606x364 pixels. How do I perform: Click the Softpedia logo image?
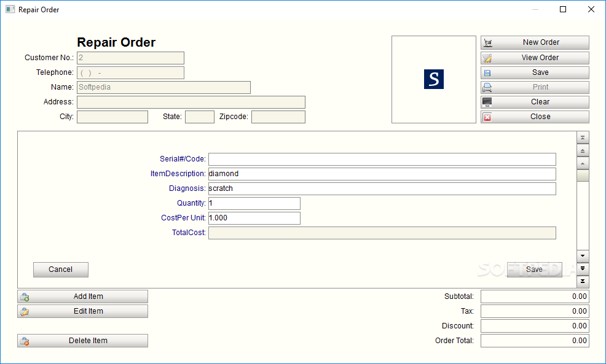[434, 79]
